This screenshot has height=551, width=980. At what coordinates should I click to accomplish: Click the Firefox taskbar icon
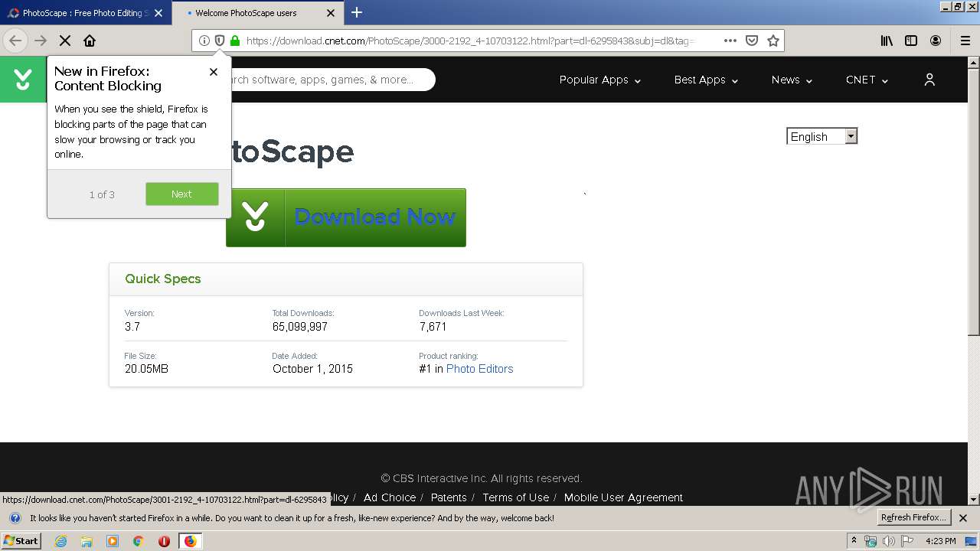point(190,541)
